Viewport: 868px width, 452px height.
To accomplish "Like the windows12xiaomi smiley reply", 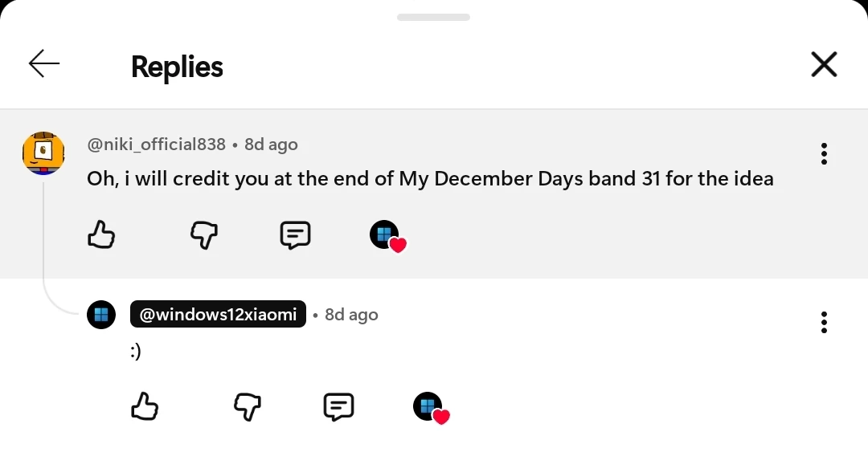I will click(x=145, y=407).
